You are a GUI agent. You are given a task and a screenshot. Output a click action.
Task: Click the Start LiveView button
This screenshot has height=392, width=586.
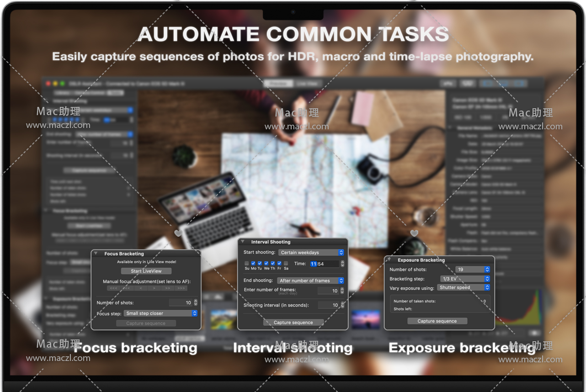[x=146, y=271]
